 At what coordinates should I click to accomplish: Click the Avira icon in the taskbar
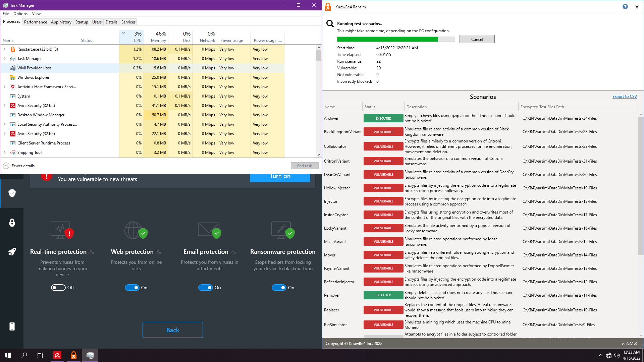point(57,355)
